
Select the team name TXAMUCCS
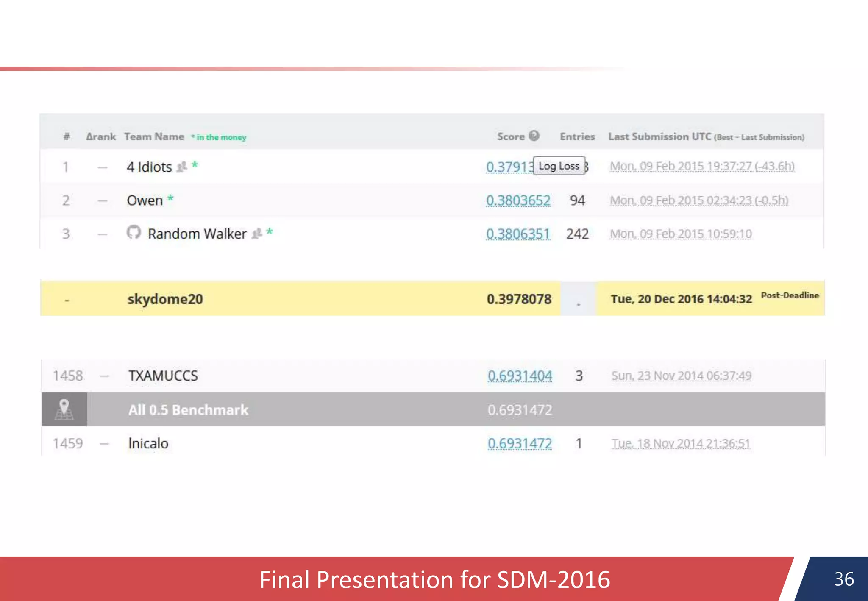click(163, 376)
